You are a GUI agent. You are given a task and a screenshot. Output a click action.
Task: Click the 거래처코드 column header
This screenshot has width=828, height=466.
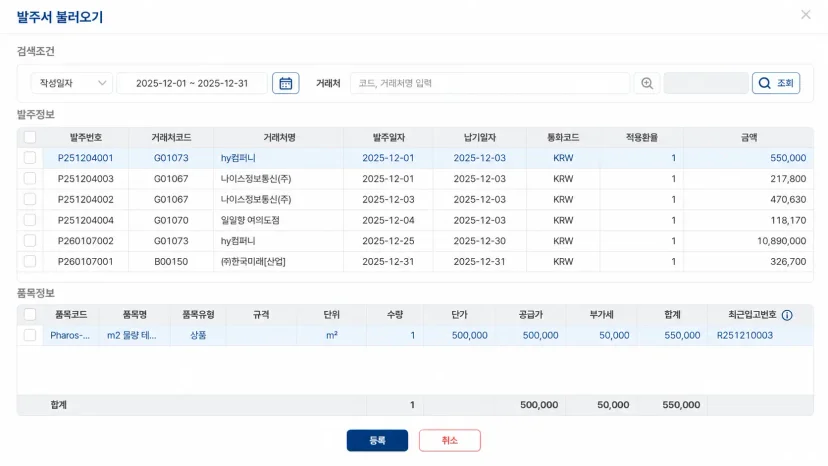(x=171, y=137)
